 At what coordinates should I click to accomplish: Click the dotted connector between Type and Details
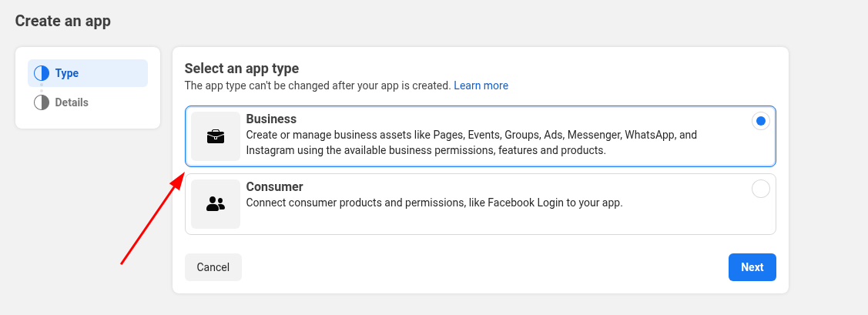[42, 88]
